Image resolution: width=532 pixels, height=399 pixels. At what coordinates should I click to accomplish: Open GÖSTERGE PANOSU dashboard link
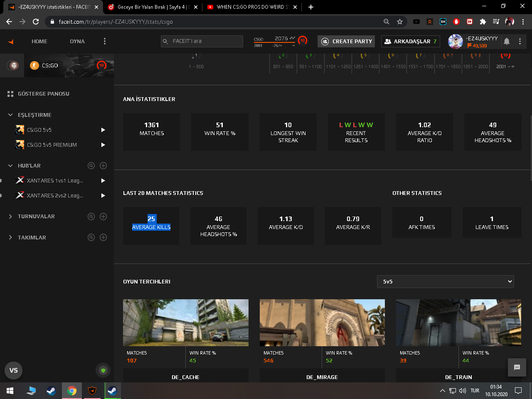click(44, 94)
